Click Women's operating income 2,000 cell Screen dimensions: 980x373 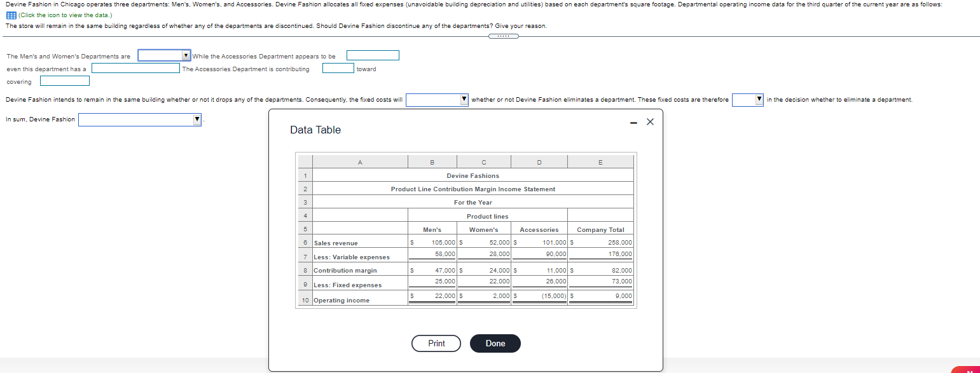point(483,296)
